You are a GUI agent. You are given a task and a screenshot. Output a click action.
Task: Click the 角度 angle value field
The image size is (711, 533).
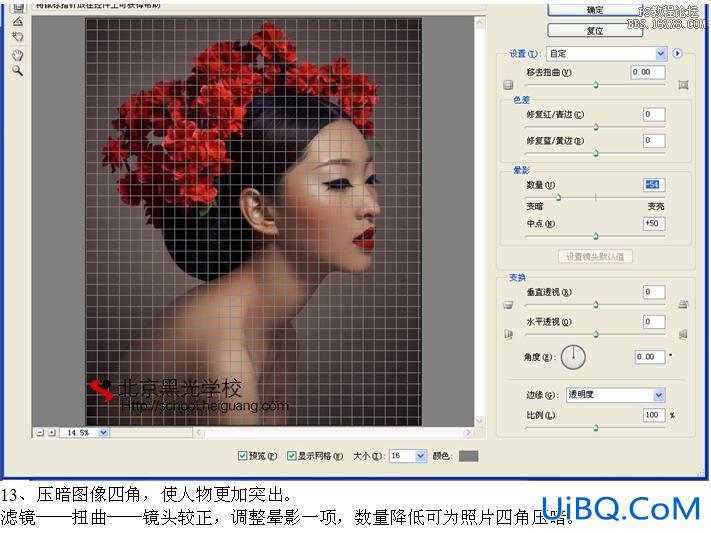click(x=650, y=357)
